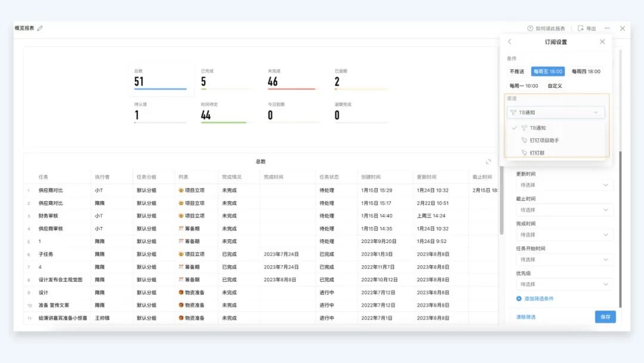Click the 完成情况 column header

tap(231, 177)
